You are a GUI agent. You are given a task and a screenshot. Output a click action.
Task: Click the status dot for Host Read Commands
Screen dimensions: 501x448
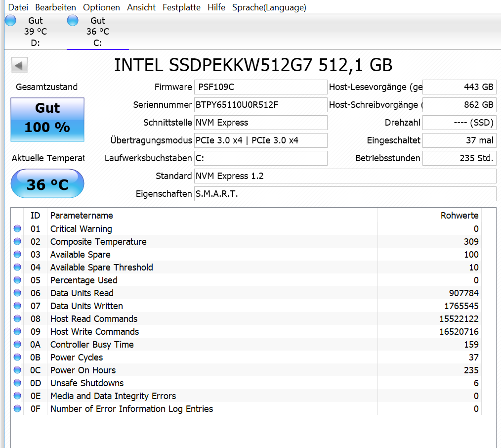point(17,318)
